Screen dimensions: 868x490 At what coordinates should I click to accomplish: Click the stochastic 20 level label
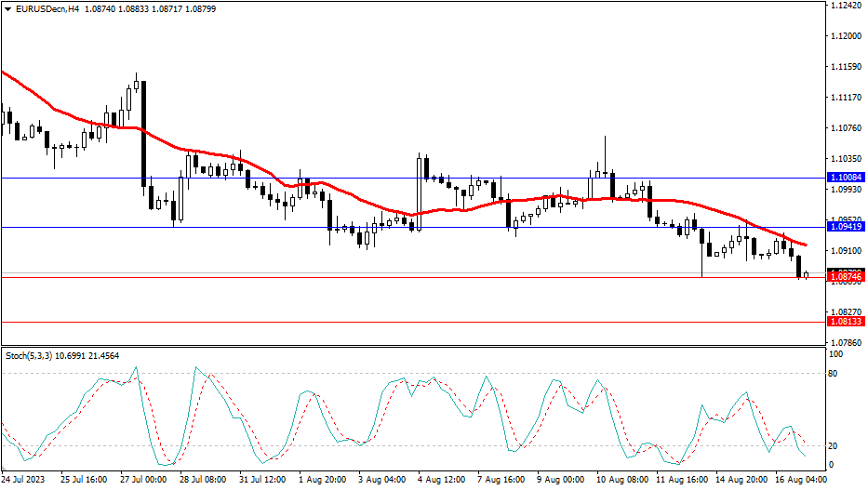tap(835, 445)
